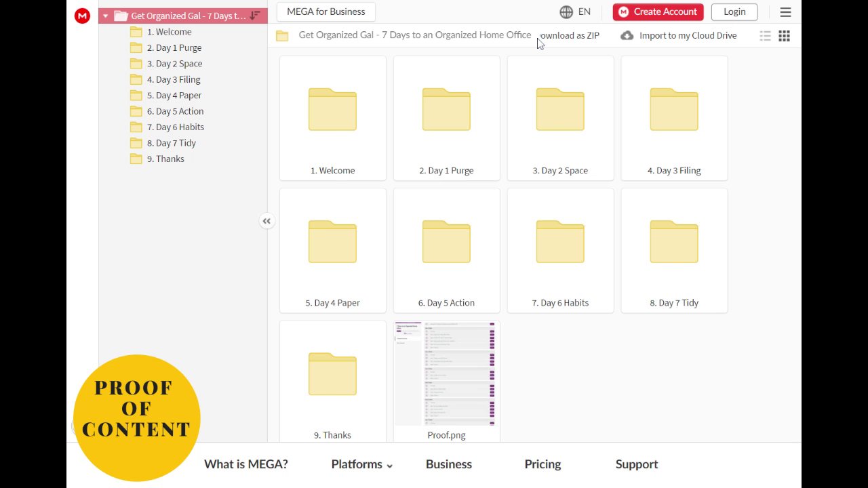Open the 8. Day 7 Tidy folder tile
868x488 pixels.
674,250
